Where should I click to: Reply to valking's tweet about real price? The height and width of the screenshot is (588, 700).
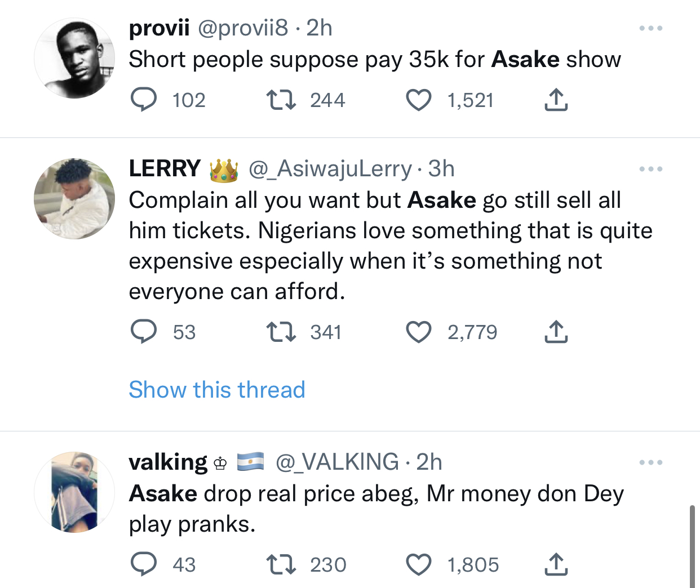(x=144, y=564)
